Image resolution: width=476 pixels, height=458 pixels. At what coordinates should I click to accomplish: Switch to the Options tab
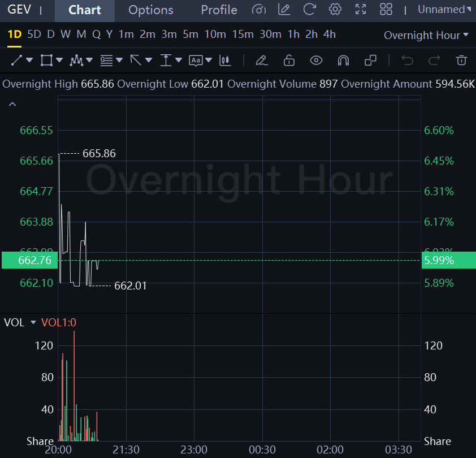coord(151,10)
